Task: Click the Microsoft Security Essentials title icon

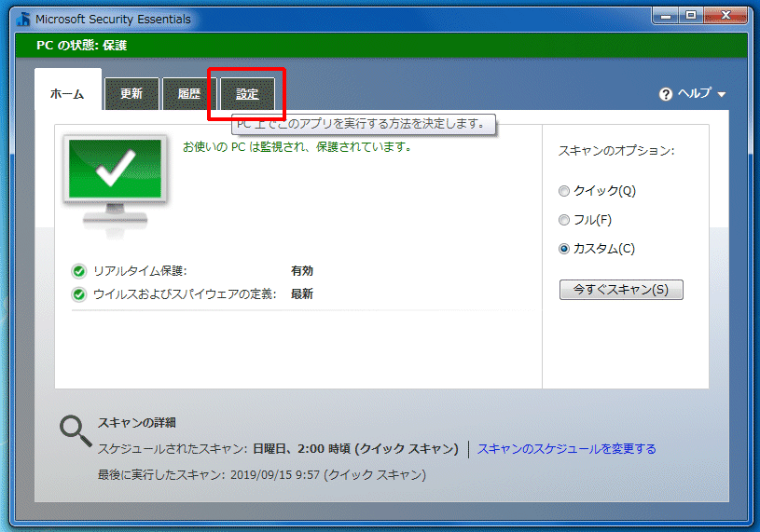Action: click(22, 19)
